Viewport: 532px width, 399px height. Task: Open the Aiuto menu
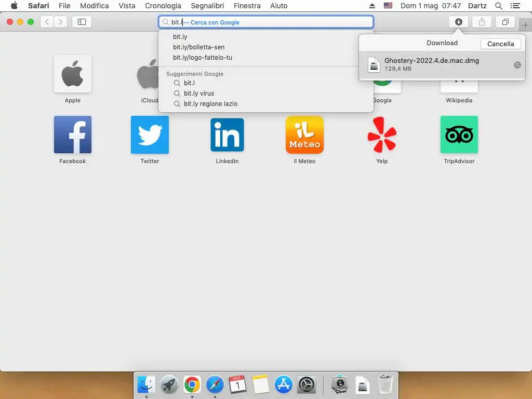[278, 6]
